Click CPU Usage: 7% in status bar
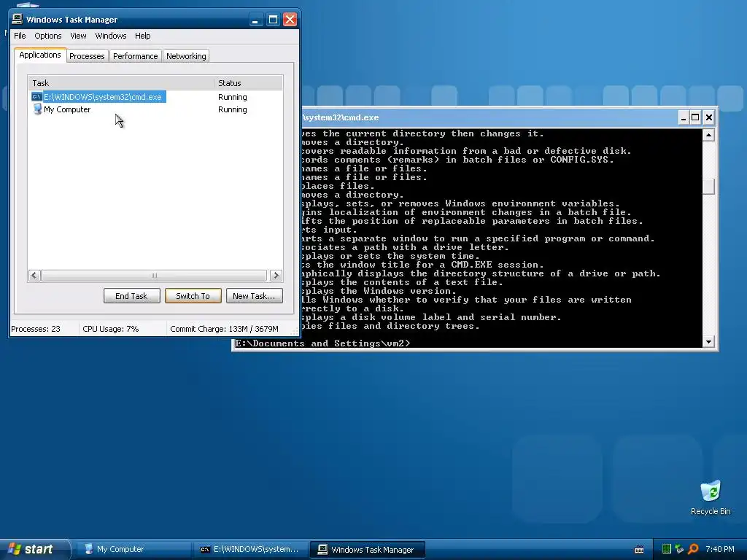Image resolution: width=747 pixels, height=560 pixels. 111,329
